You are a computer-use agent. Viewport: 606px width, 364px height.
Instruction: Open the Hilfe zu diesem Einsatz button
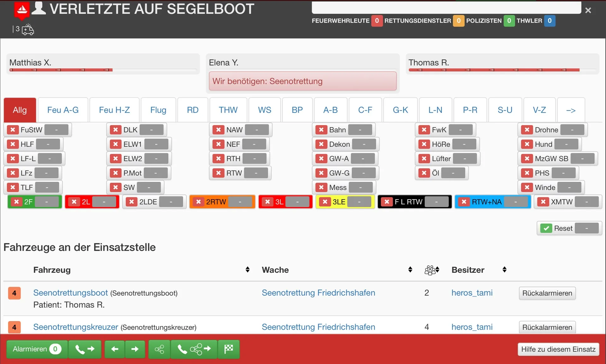[558, 349]
